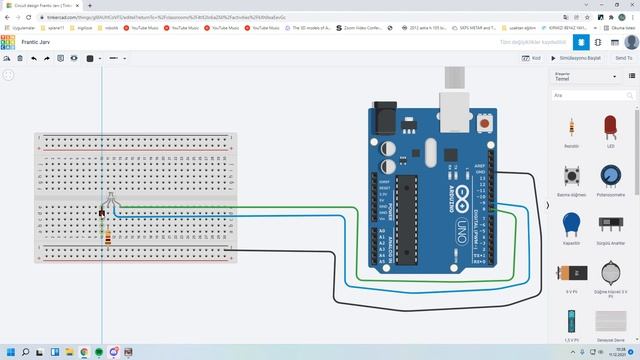
Task: Open a new browser tab
Action: [x=90, y=6]
